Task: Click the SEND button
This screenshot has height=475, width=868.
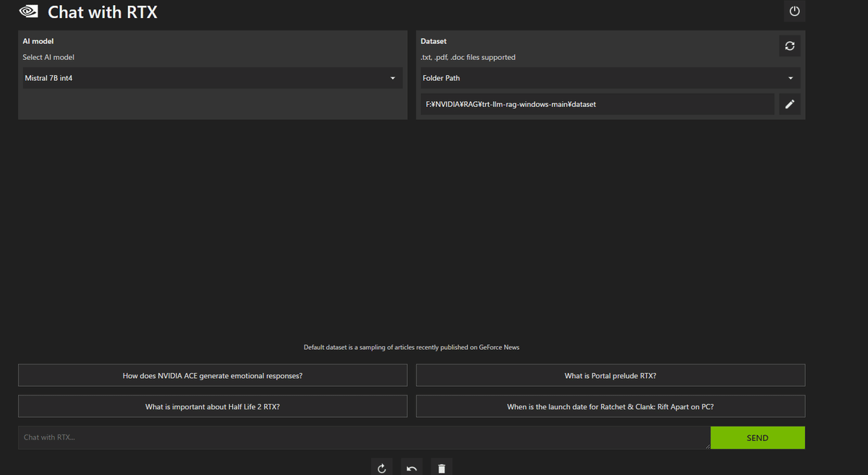Action: pos(757,437)
